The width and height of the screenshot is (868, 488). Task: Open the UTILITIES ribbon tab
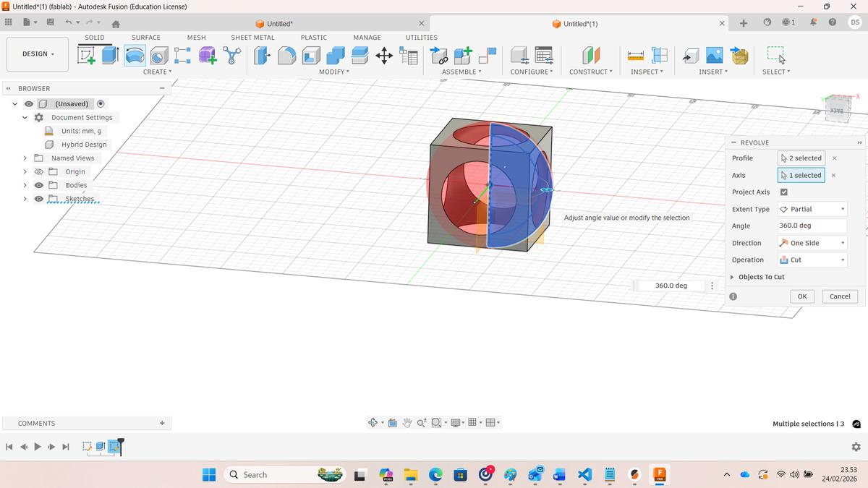pos(422,37)
